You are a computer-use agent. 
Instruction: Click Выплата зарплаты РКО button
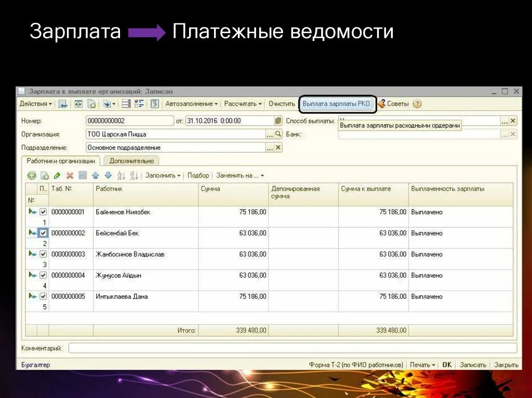[x=336, y=104]
